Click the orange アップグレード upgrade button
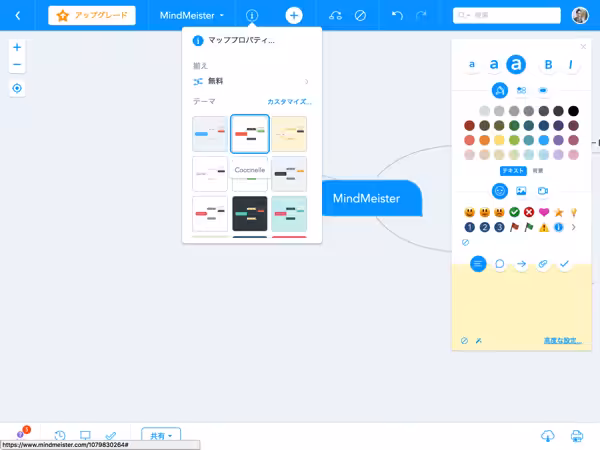 [92, 15]
